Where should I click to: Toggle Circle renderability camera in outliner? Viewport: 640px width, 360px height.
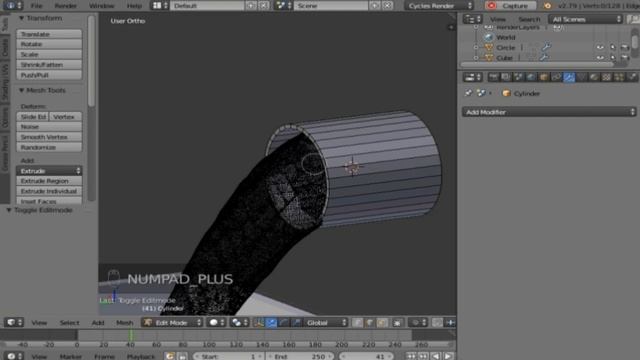click(624, 47)
